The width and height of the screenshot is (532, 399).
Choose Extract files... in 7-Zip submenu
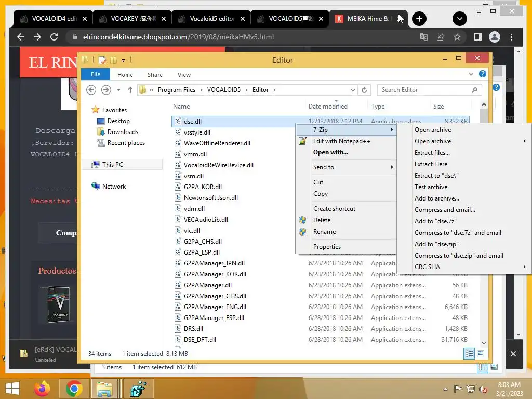point(463,153)
